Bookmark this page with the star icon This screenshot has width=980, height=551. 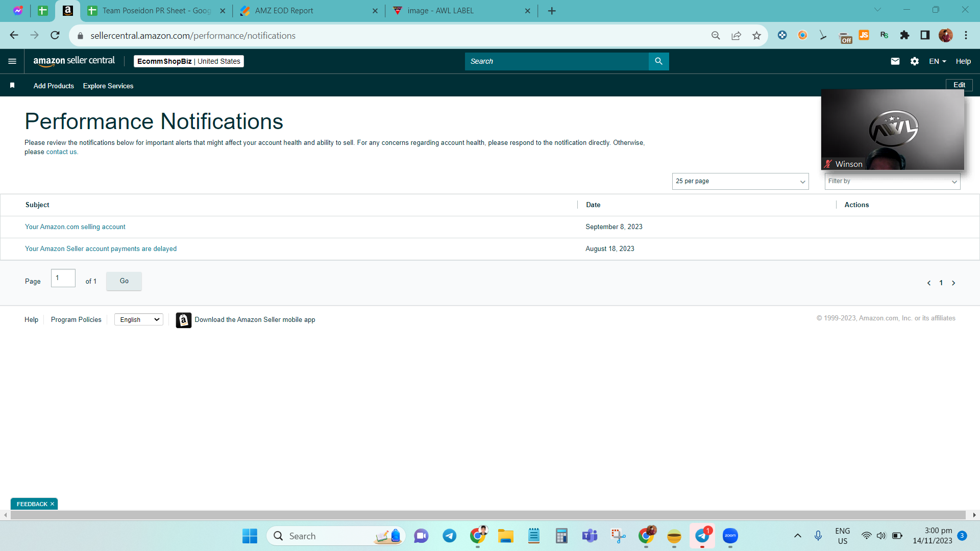(x=756, y=35)
